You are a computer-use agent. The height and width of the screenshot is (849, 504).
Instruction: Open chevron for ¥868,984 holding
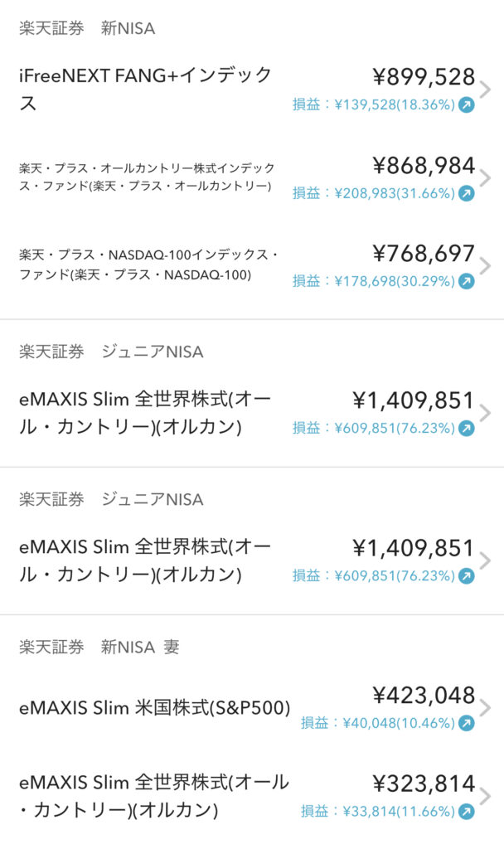(x=486, y=177)
